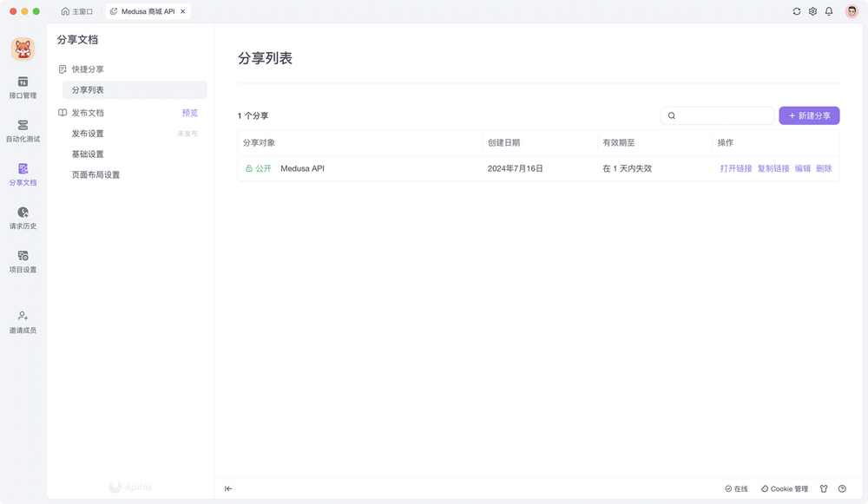This screenshot has height=504, width=868.
Task: Open the settings gear in the top bar
Action: pyautogui.click(x=812, y=10)
